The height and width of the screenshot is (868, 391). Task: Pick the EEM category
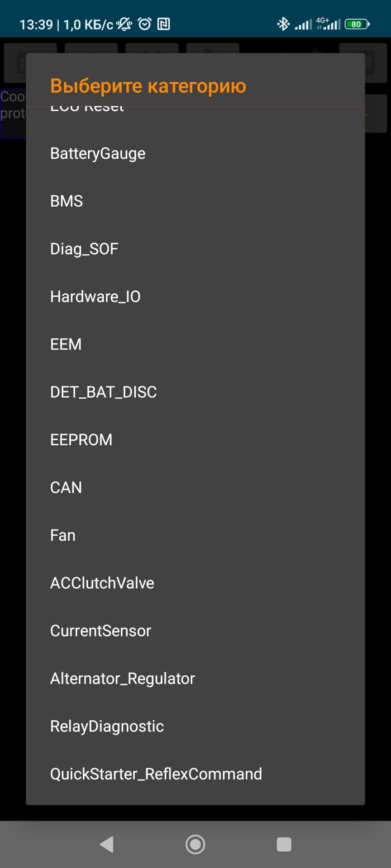(66, 344)
